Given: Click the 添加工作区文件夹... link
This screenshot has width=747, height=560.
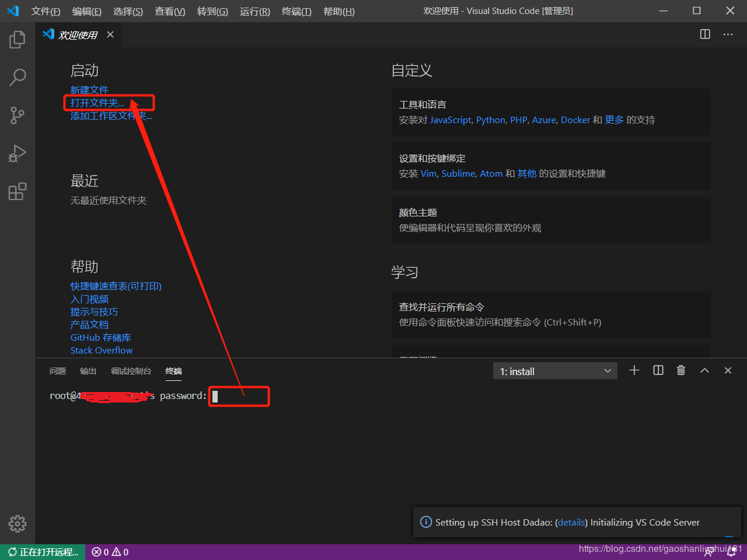Looking at the screenshot, I should (111, 116).
